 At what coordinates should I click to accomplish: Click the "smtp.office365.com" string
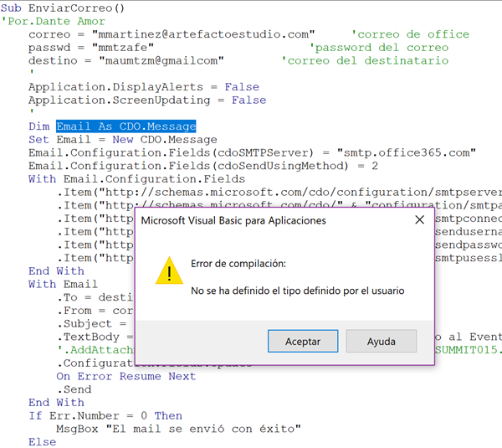pyautogui.click(x=407, y=152)
